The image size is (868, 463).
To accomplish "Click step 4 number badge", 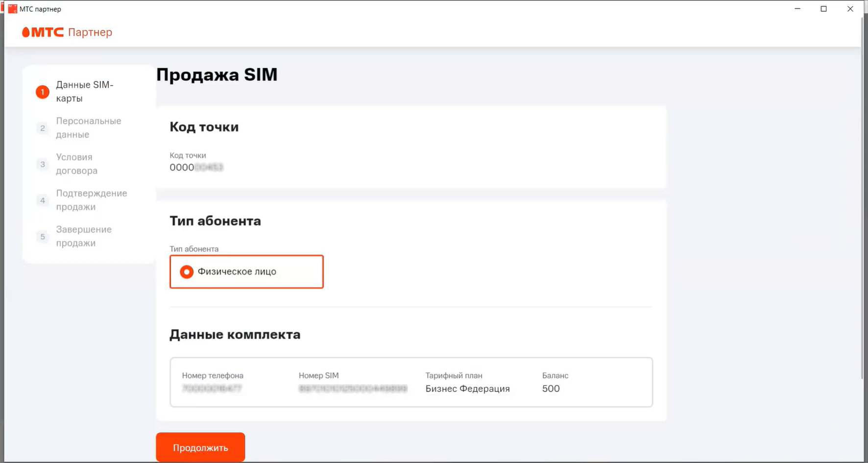I will coord(43,200).
